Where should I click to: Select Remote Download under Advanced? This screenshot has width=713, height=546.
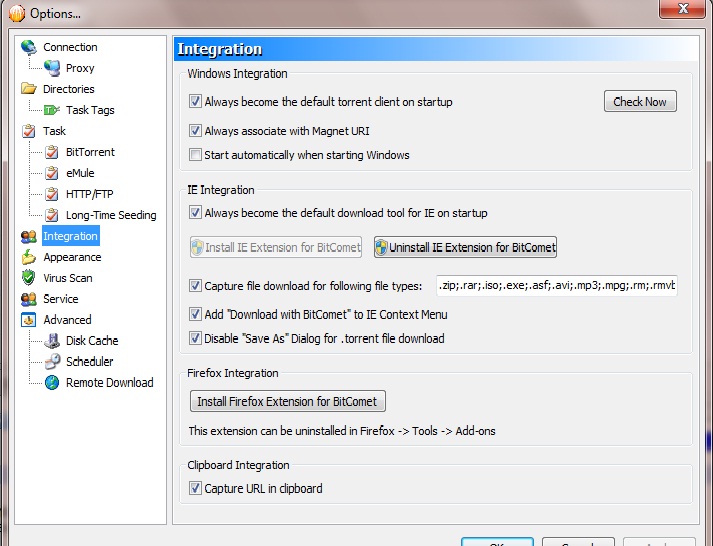pos(110,383)
